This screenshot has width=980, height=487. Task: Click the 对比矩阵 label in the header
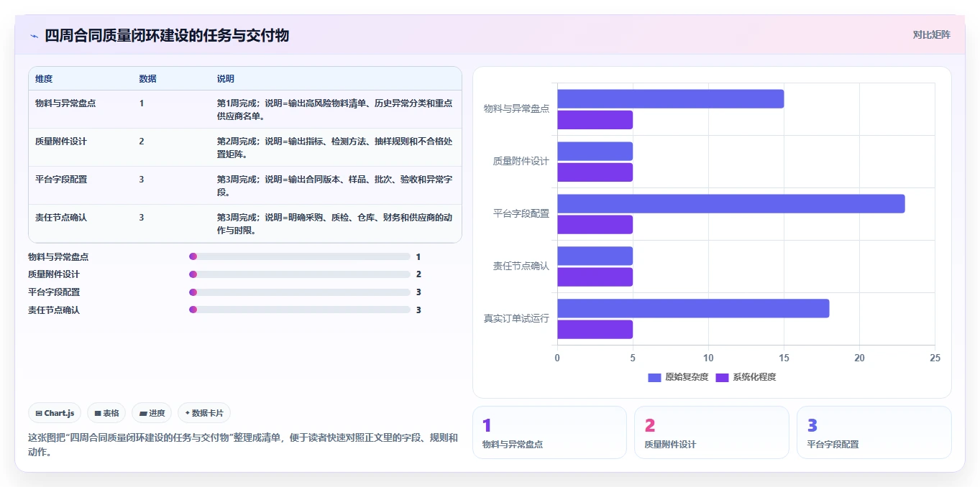[x=932, y=34]
